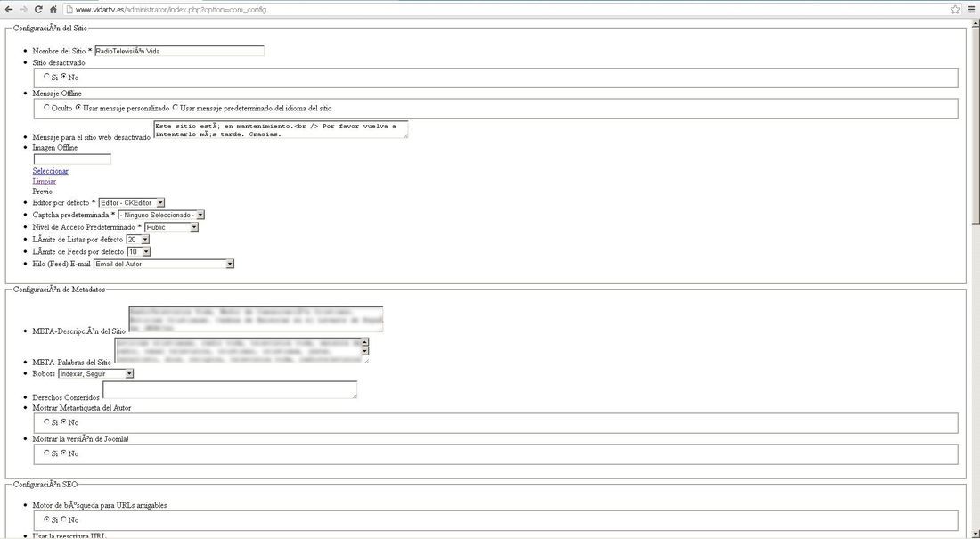Click the page vertical scrollbar thumb
The height and width of the screenshot is (539, 980).
coord(975,125)
